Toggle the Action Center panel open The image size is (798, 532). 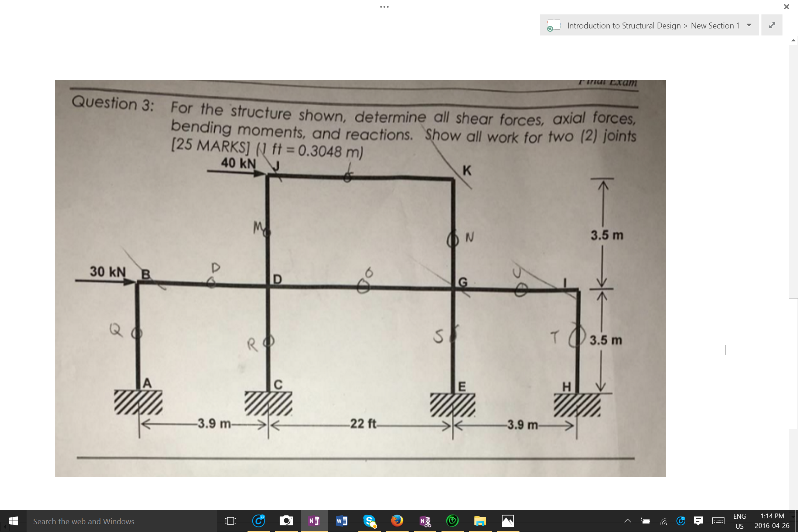(698, 521)
